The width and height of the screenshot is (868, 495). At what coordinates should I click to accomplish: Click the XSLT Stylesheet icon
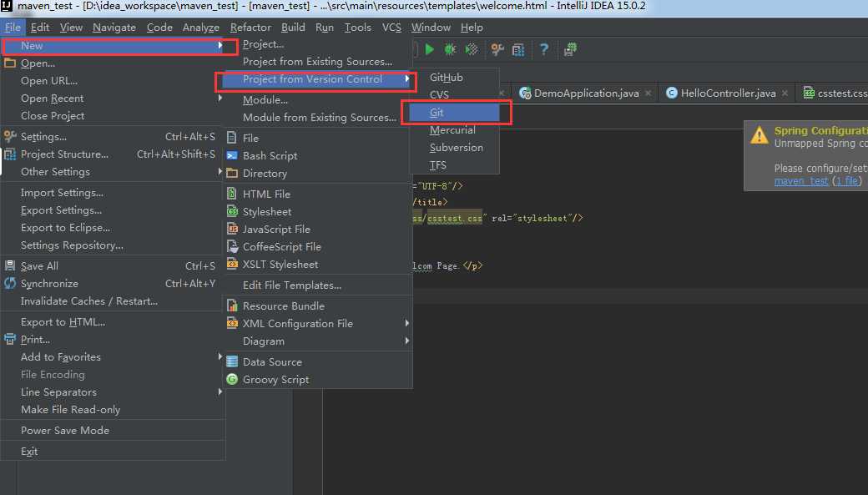coord(233,264)
